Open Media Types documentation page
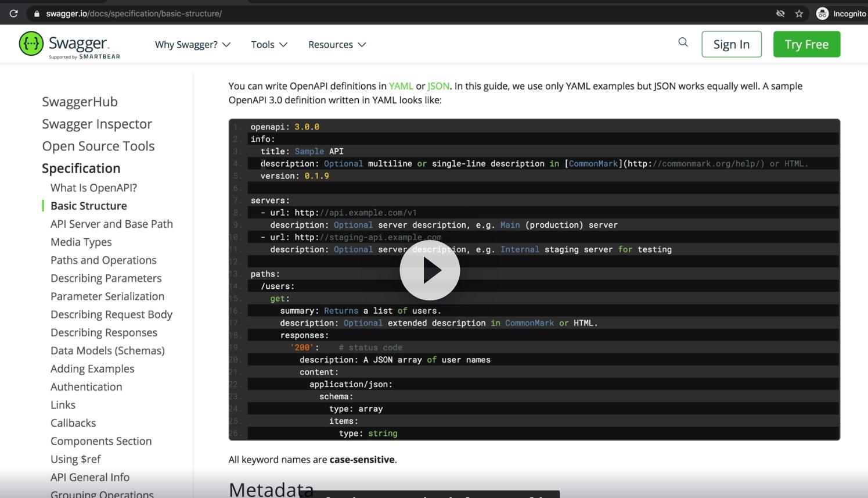Screen dimensions: 868x498 pos(81,242)
